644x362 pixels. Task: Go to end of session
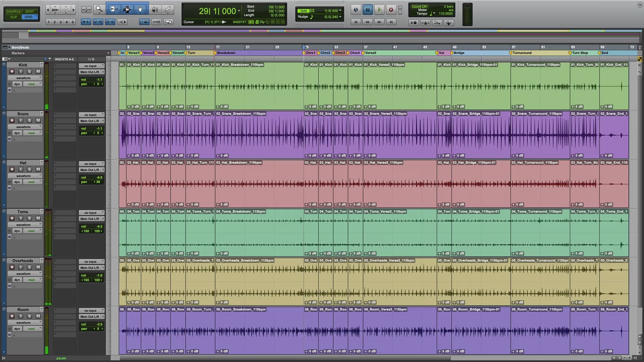tap(391, 22)
